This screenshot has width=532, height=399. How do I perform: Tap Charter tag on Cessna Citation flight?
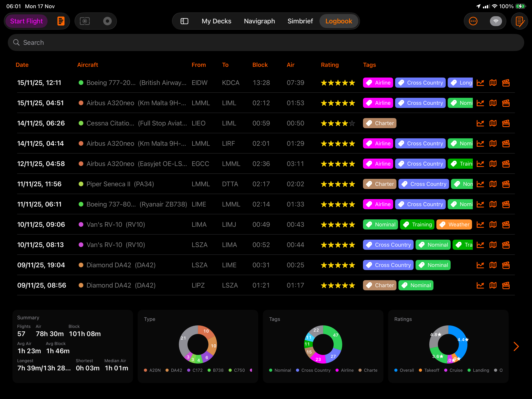click(x=380, y=123)
